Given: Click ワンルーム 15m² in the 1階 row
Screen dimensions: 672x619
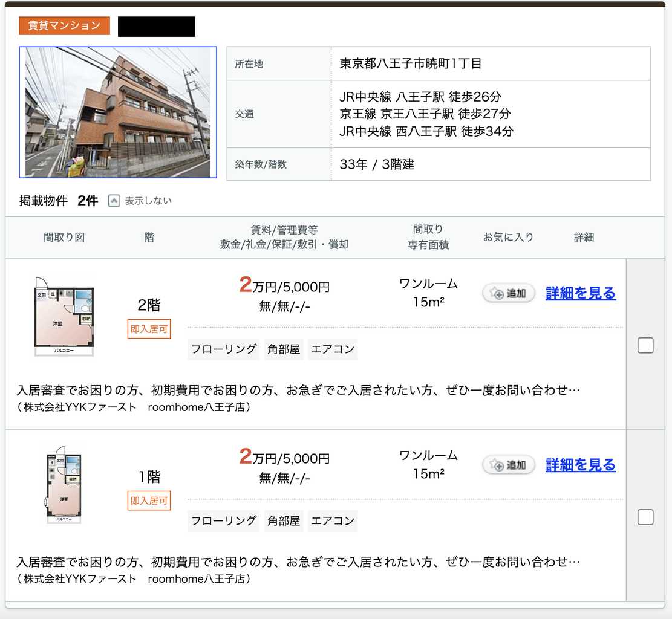Looking at the screenshot, I should point(429,465).
